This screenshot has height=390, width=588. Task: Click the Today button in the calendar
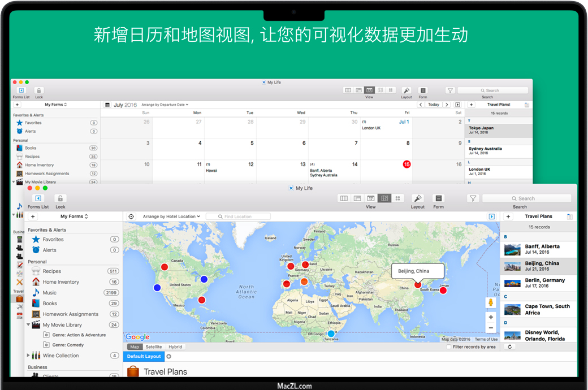(434, 105)
